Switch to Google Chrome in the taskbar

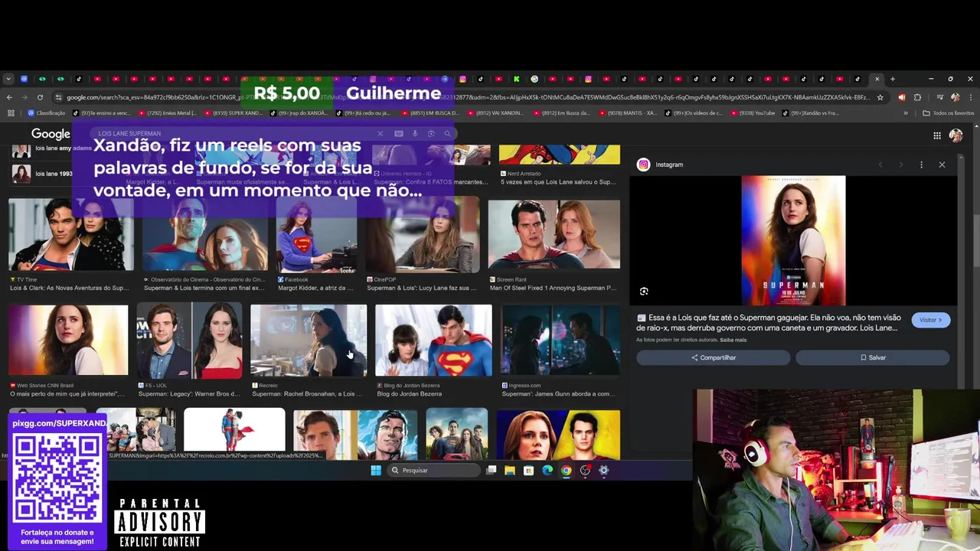pos(566,470)
